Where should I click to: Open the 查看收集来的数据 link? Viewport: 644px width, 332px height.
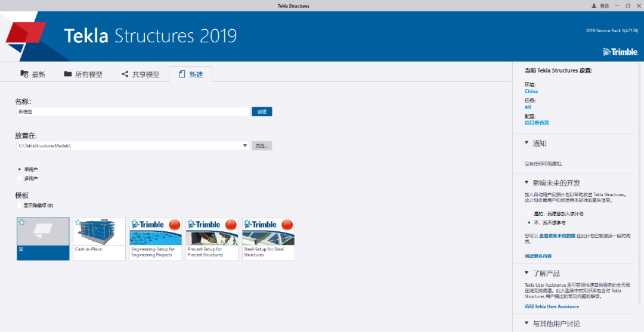pyautogui.click(x=558, y=236)
